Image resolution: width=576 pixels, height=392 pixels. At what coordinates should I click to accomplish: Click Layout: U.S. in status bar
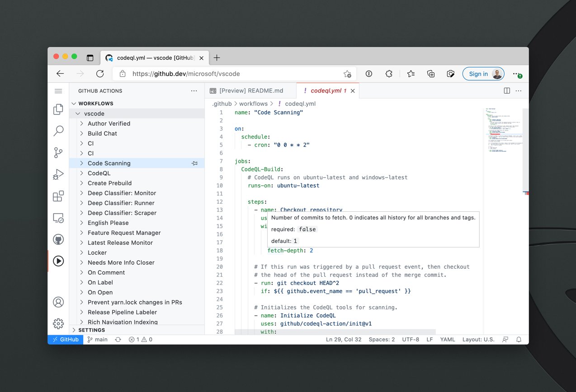(x=478, y=340)
